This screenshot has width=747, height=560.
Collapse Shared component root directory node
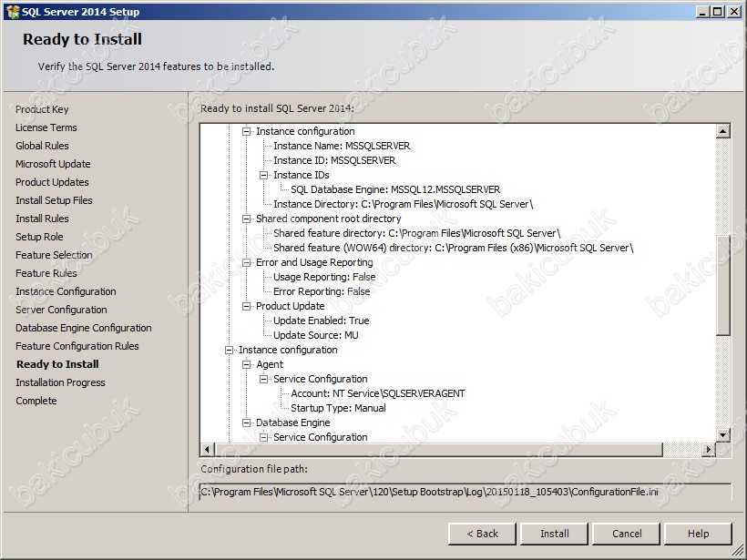246,219
